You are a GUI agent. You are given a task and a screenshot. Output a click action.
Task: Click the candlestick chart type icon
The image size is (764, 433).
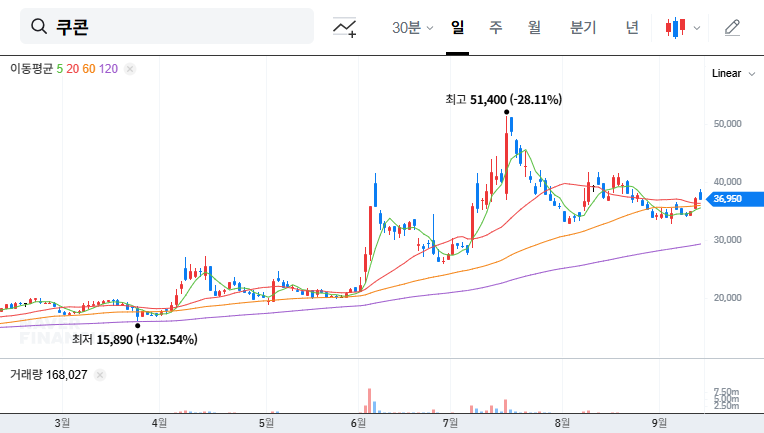[675, 28]
